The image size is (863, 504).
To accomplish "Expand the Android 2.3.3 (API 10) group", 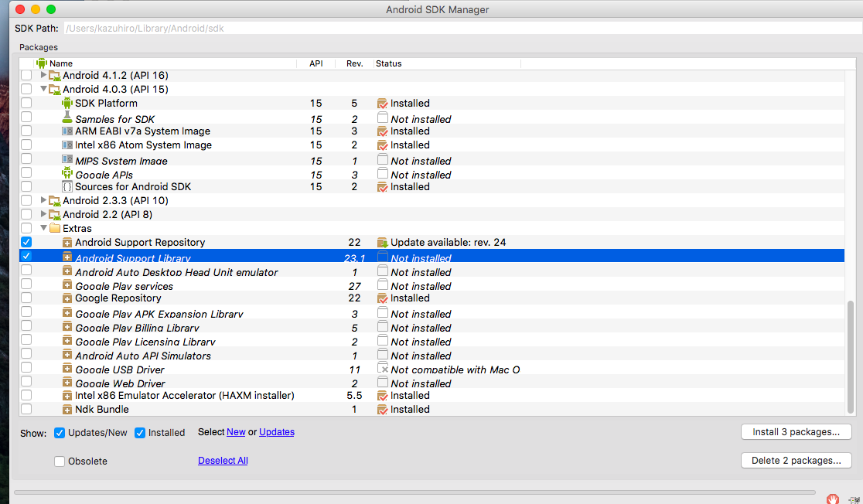I will click(43, 200).
